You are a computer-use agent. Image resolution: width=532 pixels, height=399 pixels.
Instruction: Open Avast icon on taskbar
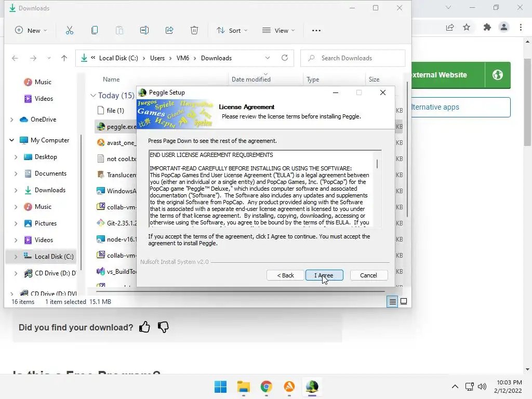tap(289, 387)
